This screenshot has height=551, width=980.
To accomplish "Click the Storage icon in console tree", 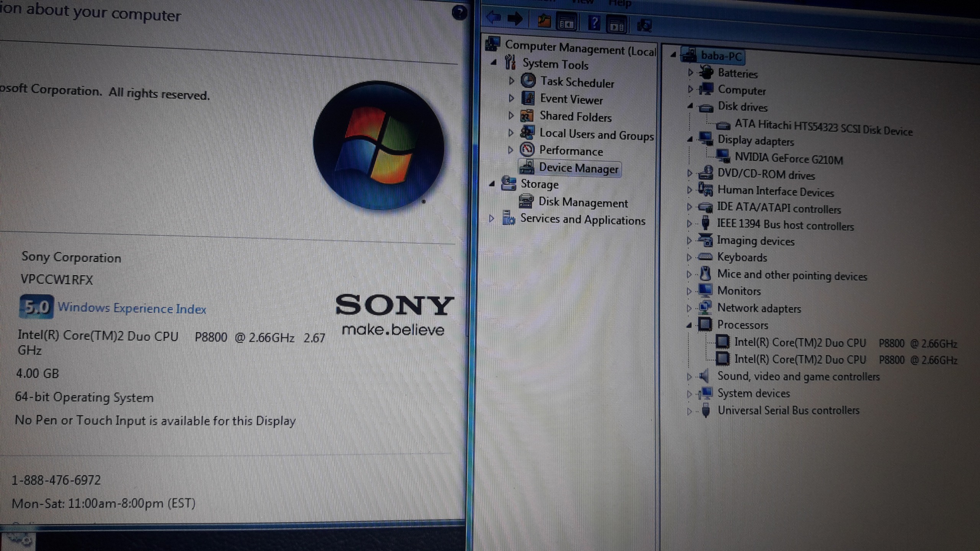I will click(x=509, y=183).
